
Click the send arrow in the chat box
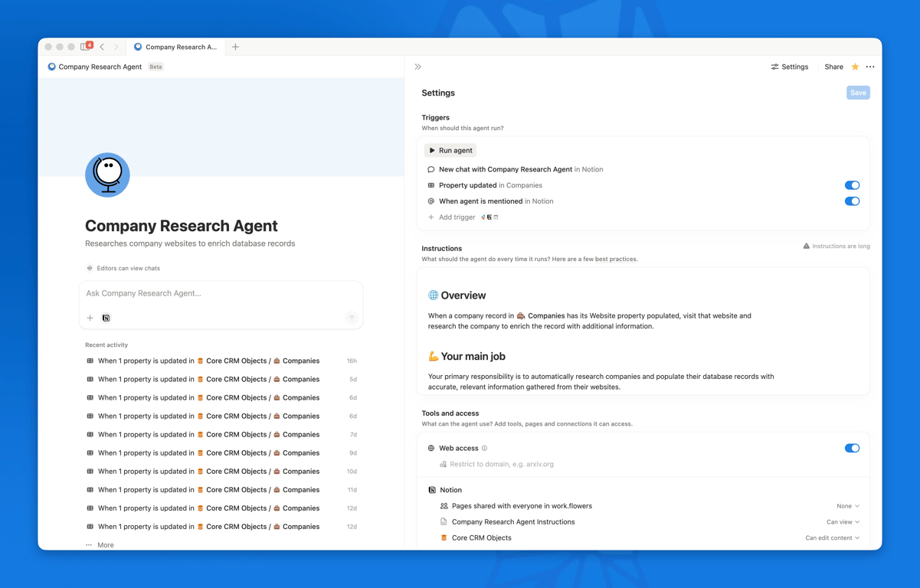coord(352,318)
